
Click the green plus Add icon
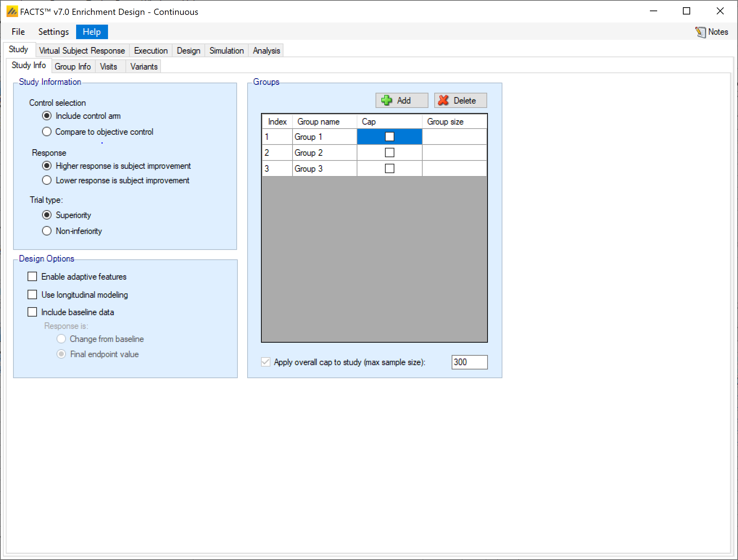[x=387, y=100]
